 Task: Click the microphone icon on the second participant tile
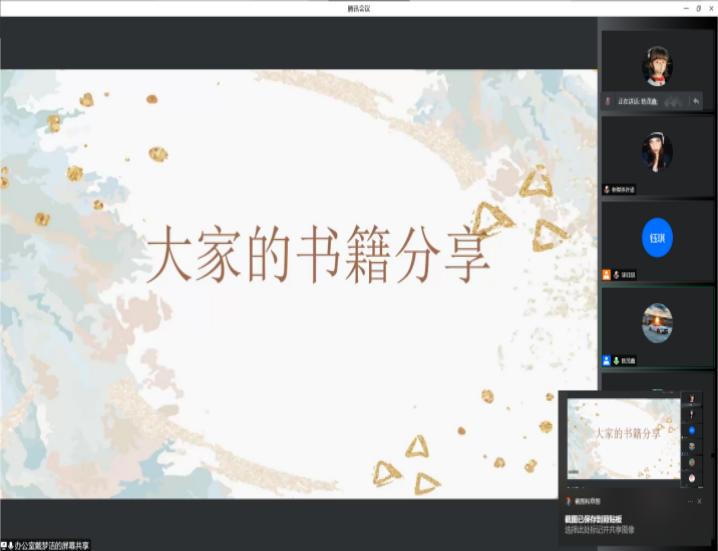tap(607, 188)
